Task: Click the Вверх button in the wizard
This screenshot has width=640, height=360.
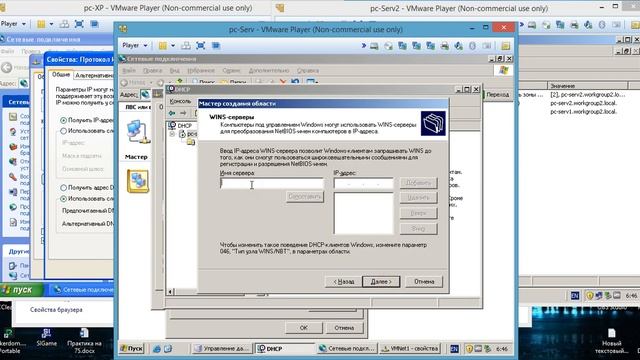Action: pos(418,213)
